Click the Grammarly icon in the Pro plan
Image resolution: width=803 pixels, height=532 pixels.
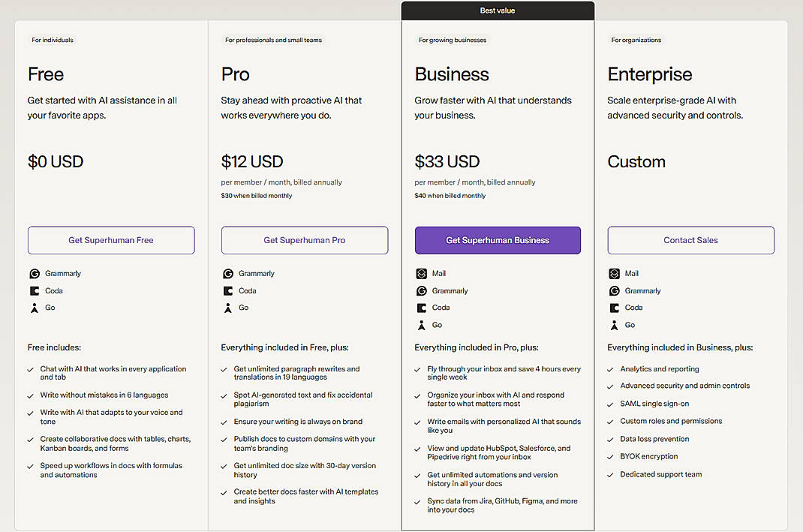point(228,274)
